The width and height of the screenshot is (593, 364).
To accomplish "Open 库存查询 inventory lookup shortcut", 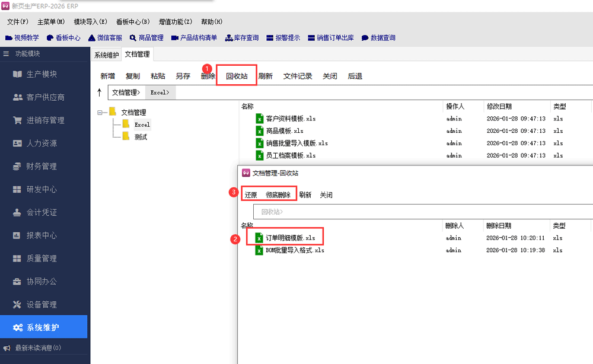I will coord(242,38).
